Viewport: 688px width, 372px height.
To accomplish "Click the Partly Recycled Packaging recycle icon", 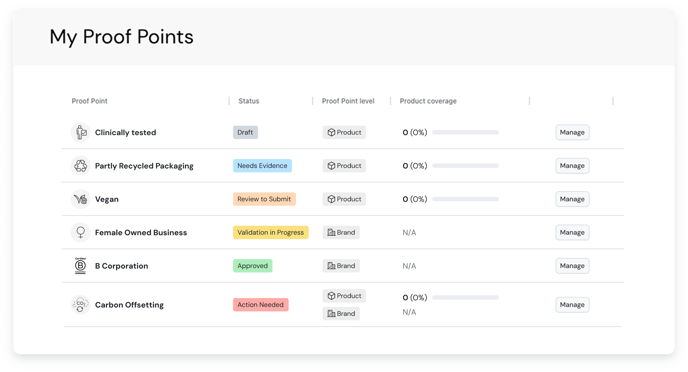I will (x=80, y=166).
